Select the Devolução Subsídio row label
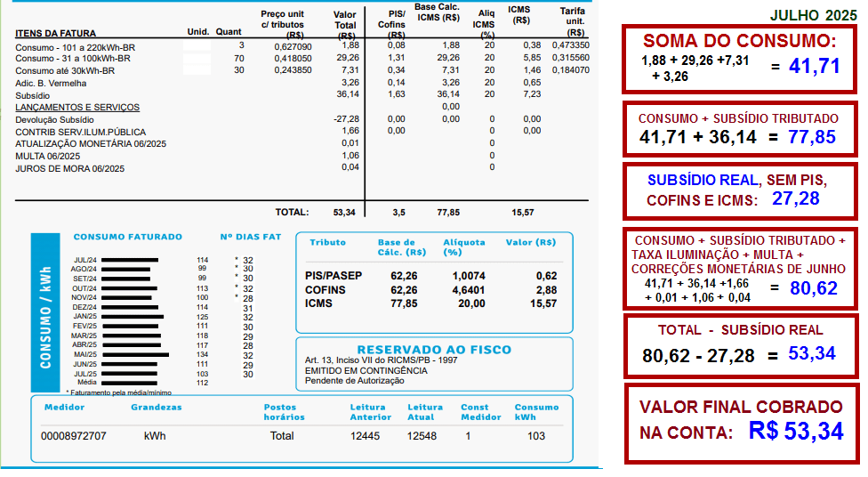Viewport: 868px width, 477px height. click(54, 119)
